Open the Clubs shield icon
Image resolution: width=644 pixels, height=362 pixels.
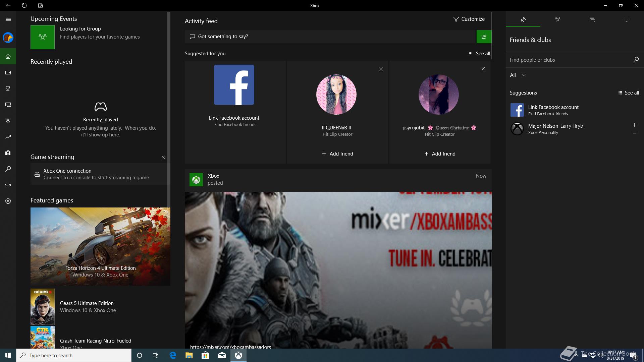[x=8, y=121]
